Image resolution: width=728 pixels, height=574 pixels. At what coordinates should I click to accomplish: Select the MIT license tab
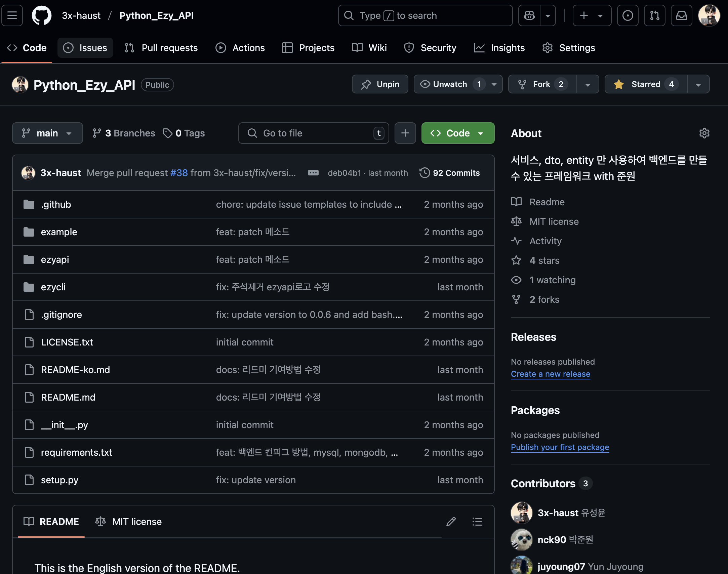(129, 522)
